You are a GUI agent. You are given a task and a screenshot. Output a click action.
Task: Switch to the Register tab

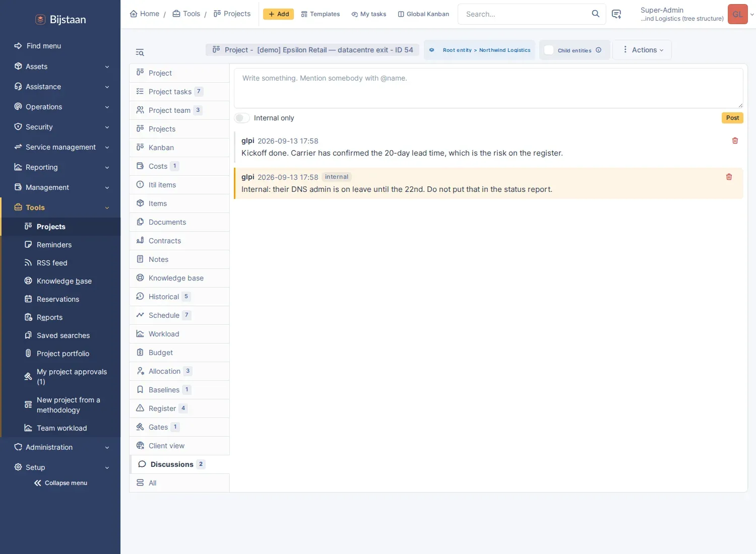click(179, 408)
